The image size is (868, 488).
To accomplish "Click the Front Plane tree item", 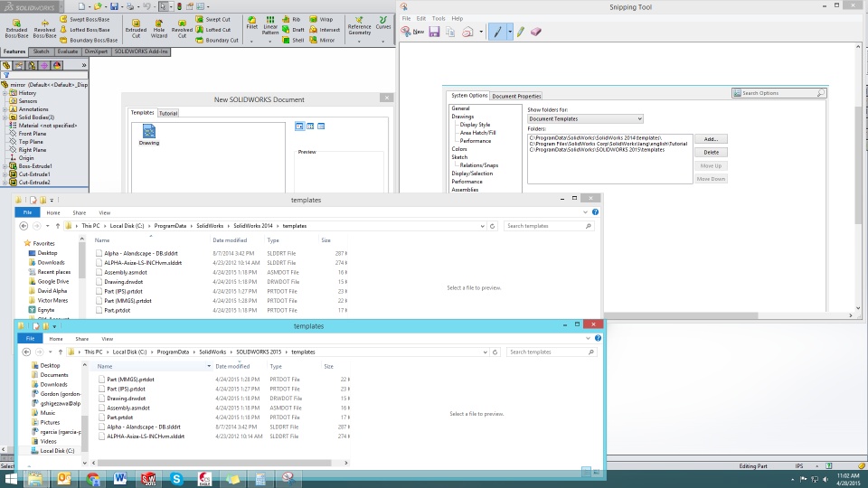I will 33,134.
